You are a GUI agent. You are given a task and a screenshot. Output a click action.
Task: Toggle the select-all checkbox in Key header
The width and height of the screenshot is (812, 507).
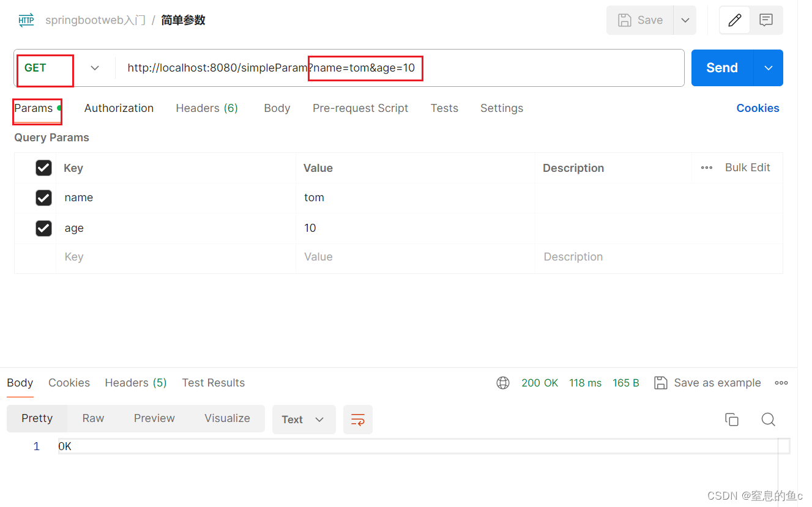pyautogui.click(x=43, y=168)
